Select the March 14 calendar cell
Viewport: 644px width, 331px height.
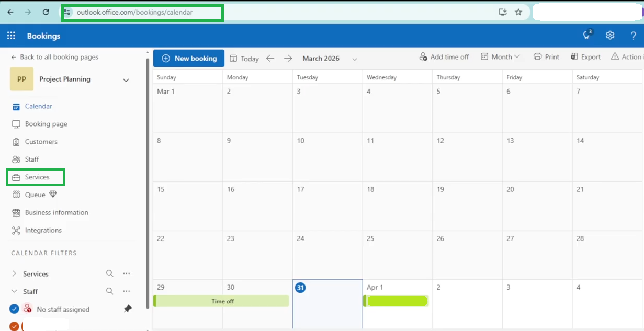(x=607, y=157)
